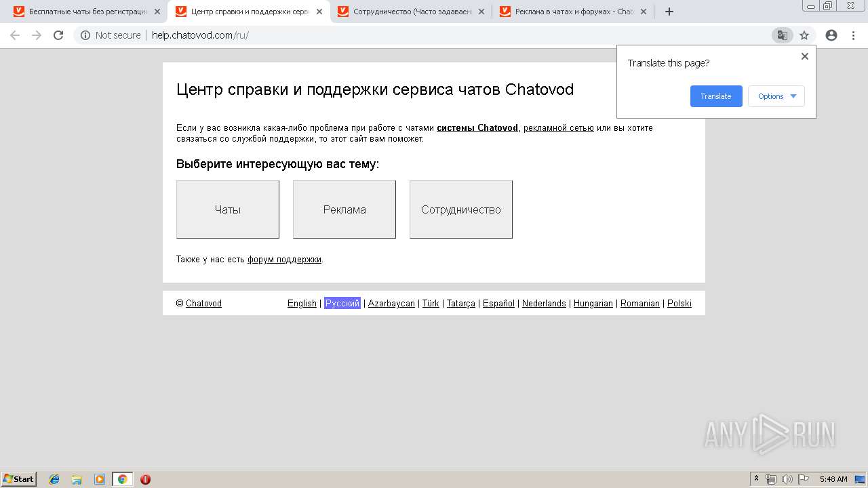Click the translate icon in address bar
The height and width of the screenshot is (488, 868).
(x=782, y=35)
